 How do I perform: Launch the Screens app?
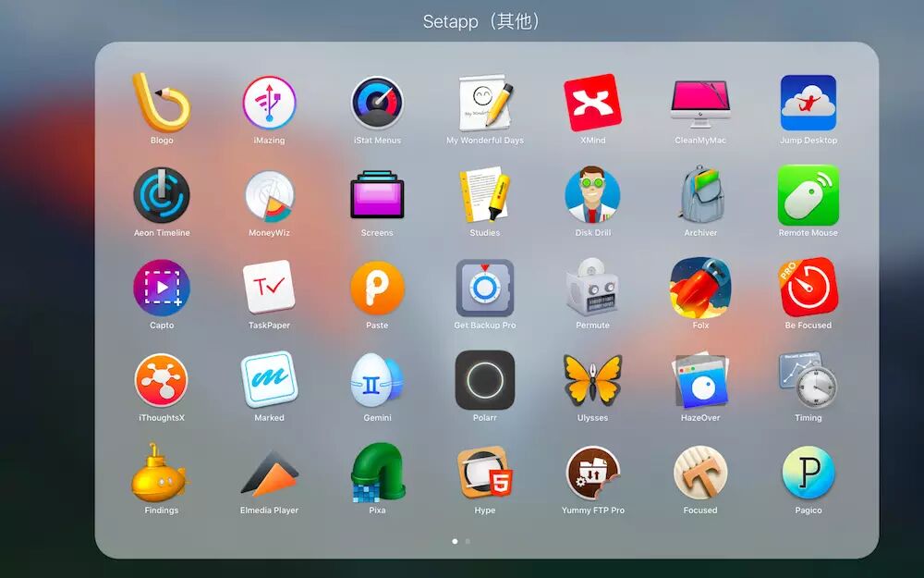[x=377, y=195]
